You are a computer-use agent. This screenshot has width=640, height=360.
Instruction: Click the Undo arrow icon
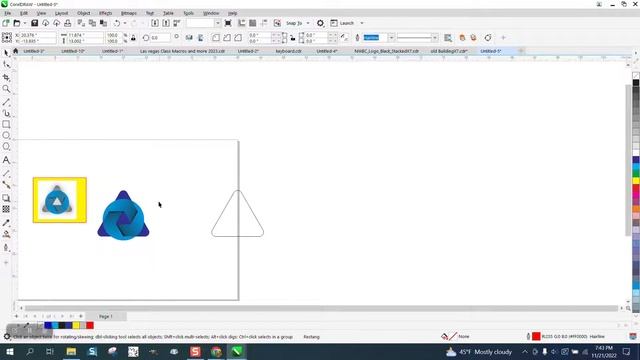pyautogui.click(x=117, y=23)
